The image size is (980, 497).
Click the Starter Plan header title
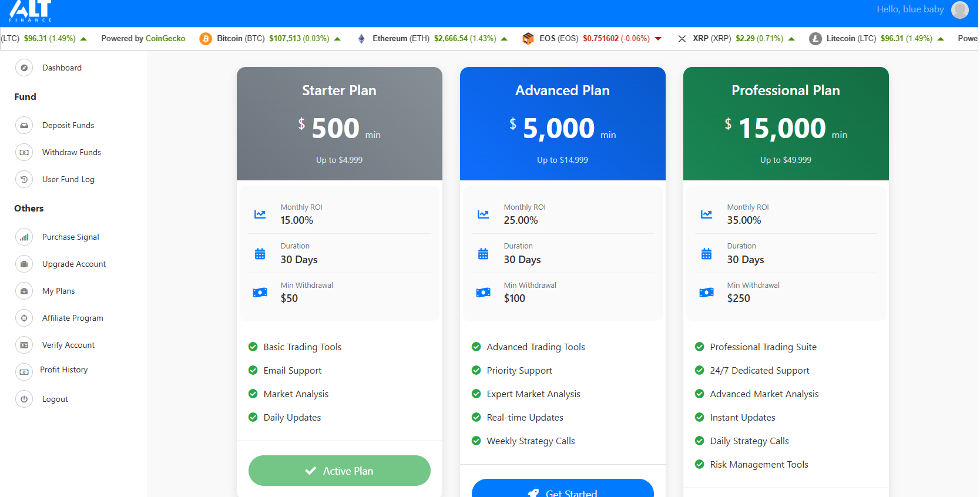[340, 90]
